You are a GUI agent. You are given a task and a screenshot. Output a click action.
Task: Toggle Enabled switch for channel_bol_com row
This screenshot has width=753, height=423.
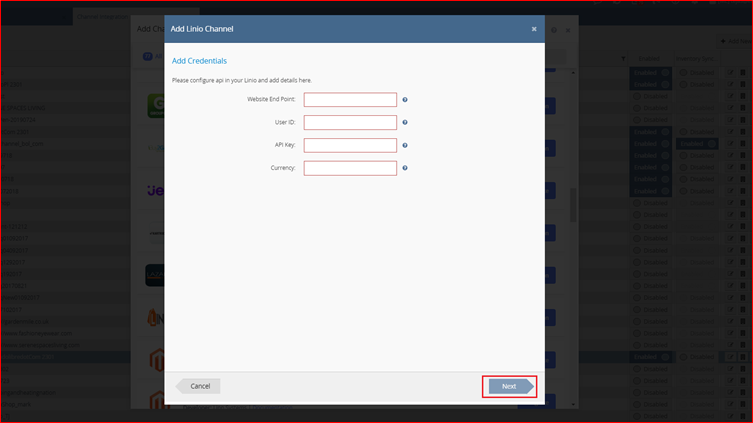[x=651, y=144]
